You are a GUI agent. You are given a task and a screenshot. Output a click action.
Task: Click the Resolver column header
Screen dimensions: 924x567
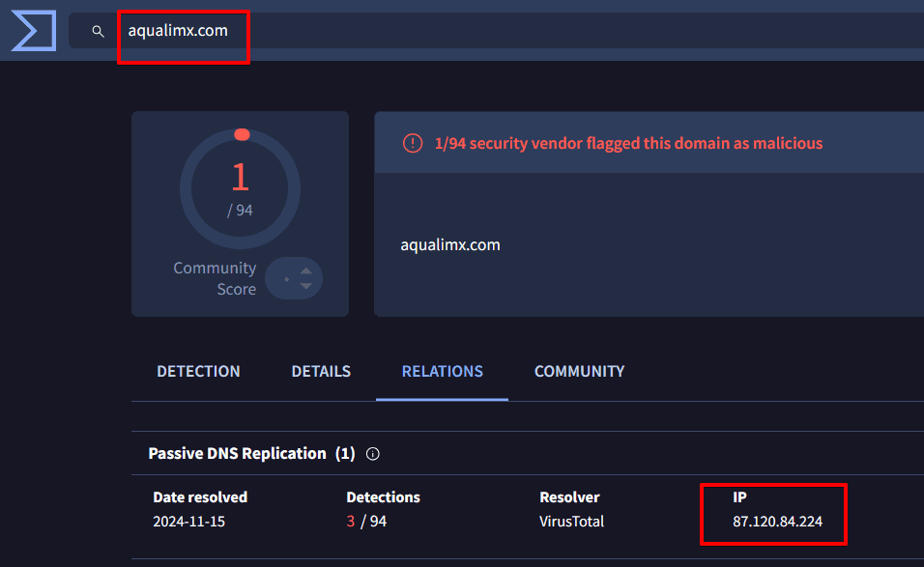[x=569, y=497]
